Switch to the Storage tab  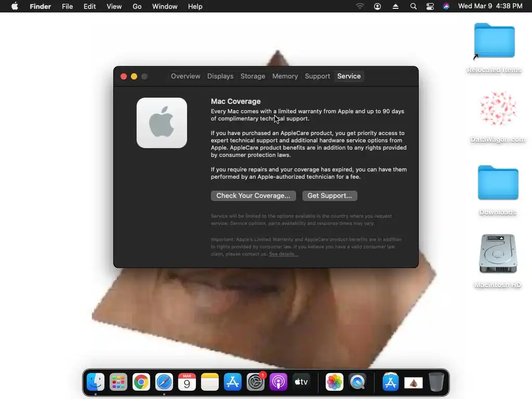[x=253, y=76]
